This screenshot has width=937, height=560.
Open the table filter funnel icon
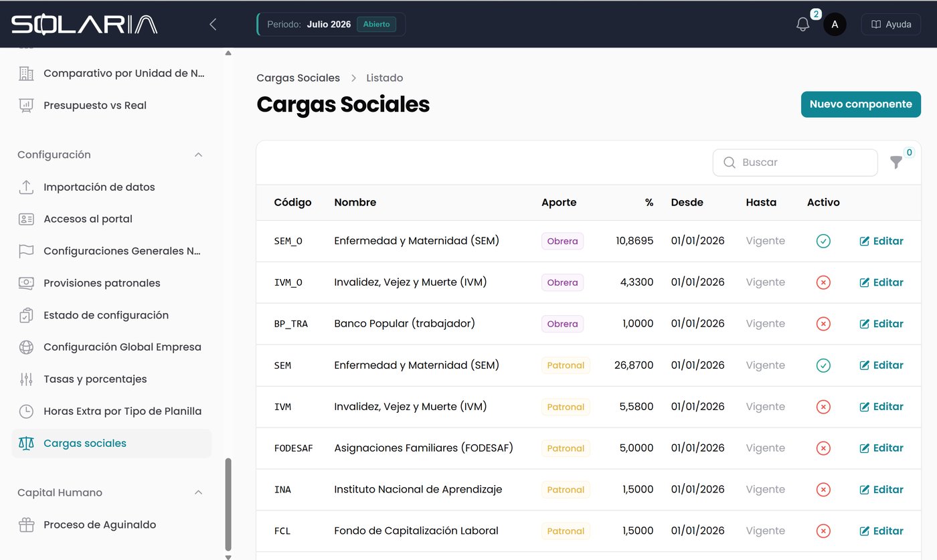[x=896, y=162]
